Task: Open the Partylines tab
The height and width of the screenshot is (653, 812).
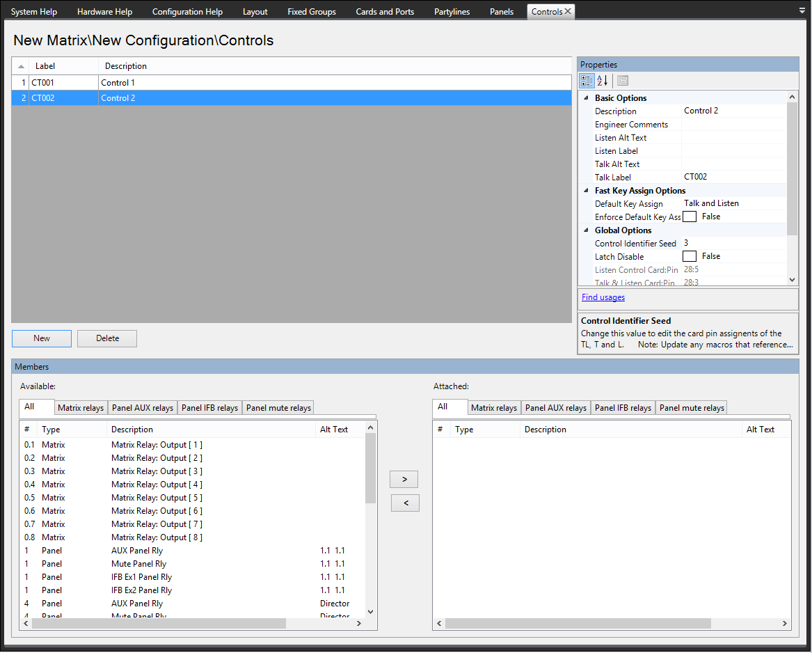Action: 452,11
